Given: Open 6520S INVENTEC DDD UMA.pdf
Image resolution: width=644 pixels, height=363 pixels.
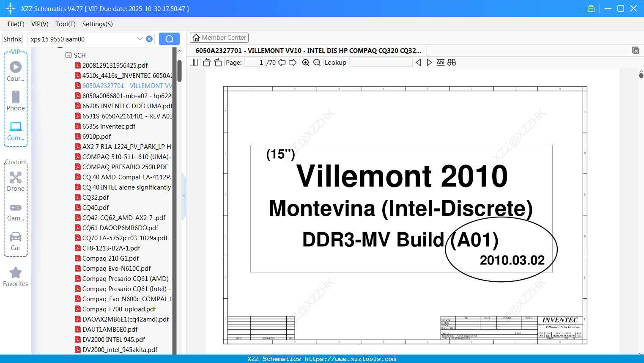Looking at the screenshot, I should 127,106.
